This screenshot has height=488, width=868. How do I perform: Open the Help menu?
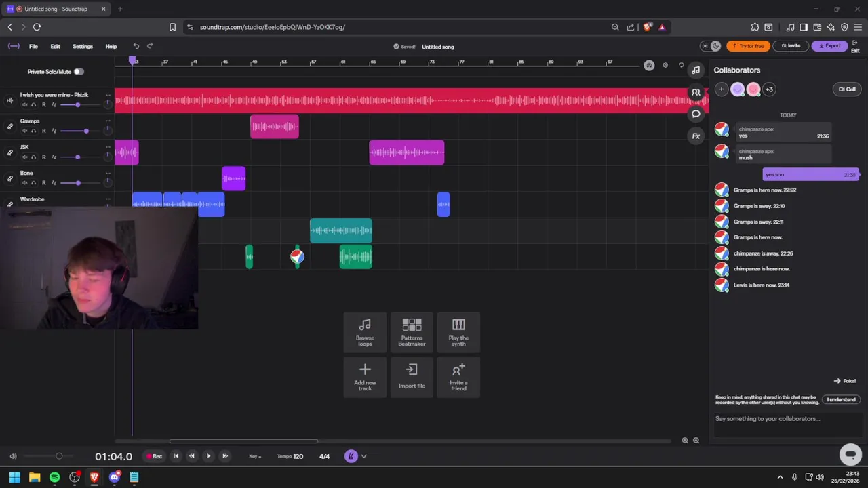tap(111, 46)
